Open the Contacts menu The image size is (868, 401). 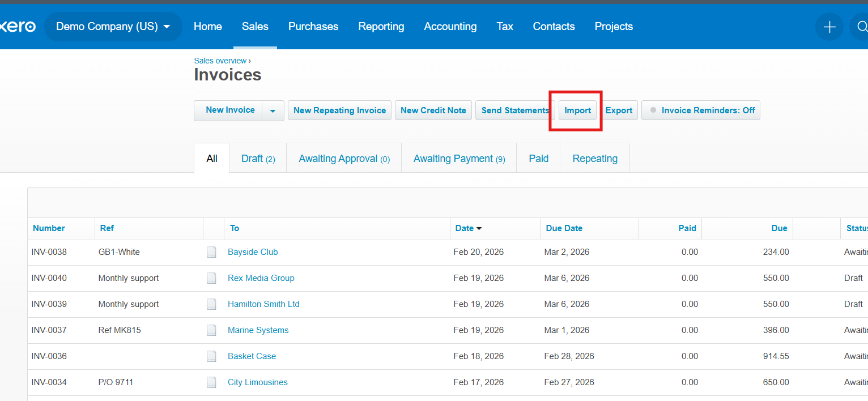[x=554, y=27]
